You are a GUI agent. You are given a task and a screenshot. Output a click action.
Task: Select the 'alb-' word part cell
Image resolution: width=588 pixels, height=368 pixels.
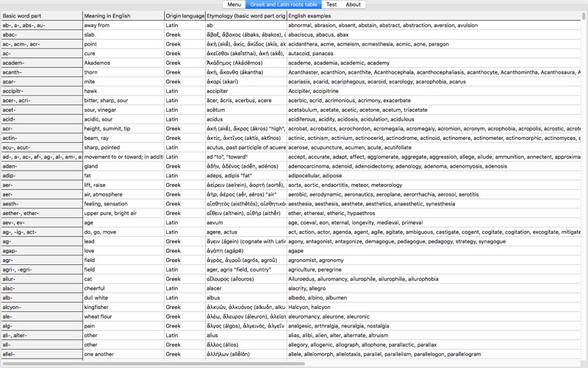pyautogui.click(x=41, y=297)
